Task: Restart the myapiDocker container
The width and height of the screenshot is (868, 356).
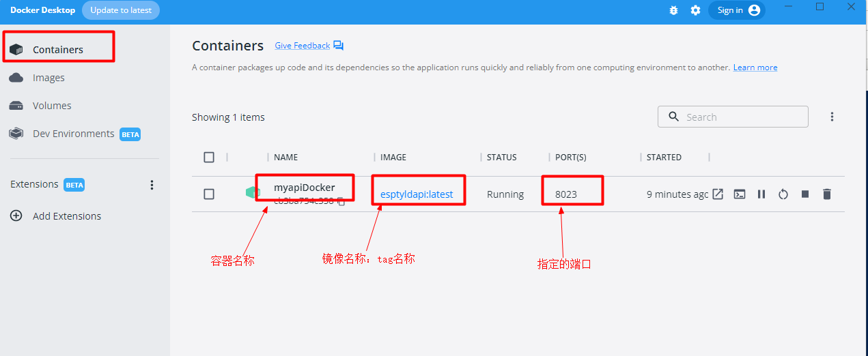Action: [783, 194]
